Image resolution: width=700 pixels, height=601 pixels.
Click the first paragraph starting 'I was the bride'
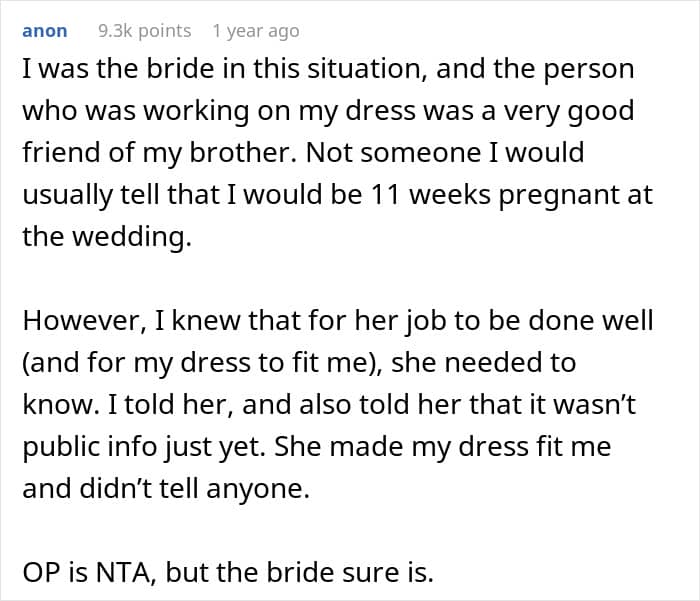[x=338, y=152]
